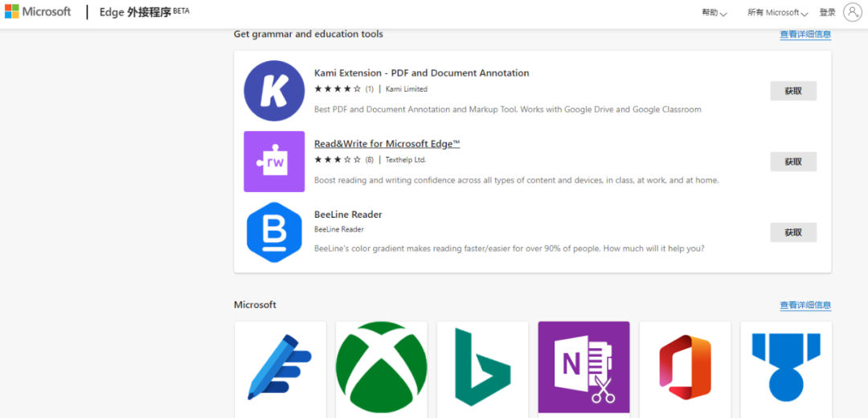Click the Texthelp Ltd. publisher name
868x418 pixels.
[406, 159]
